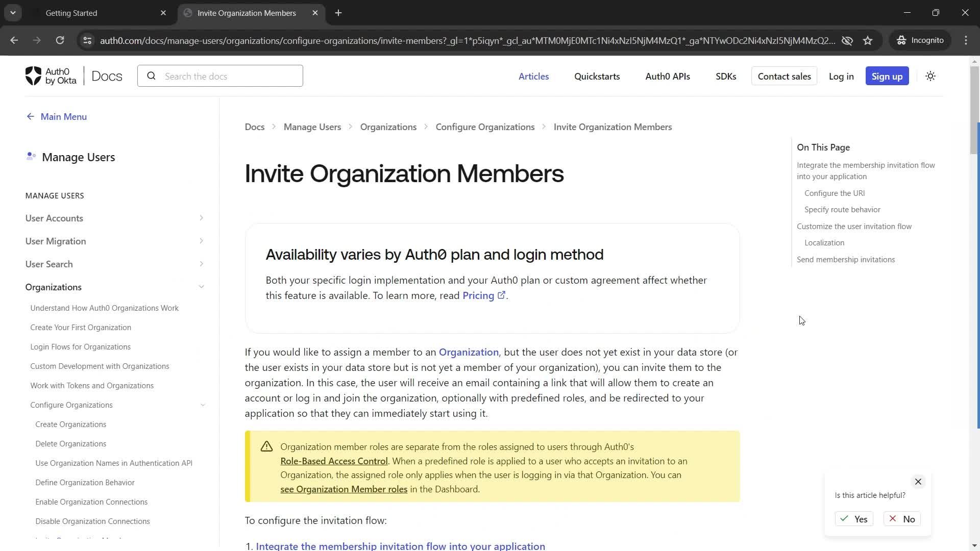Expand the User Search section
Viewport: 980px width, 551px height.
(x=201, y=264)
